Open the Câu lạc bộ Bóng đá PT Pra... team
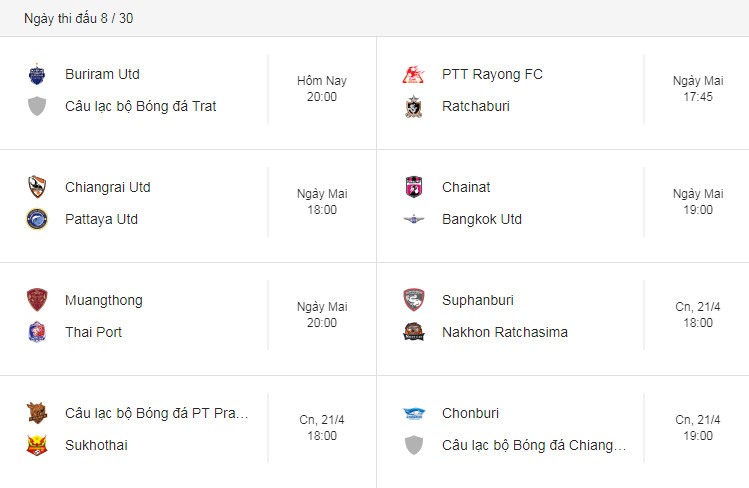Image resolution: width=749 pixels, height=488 pixels. coord(157,413)
